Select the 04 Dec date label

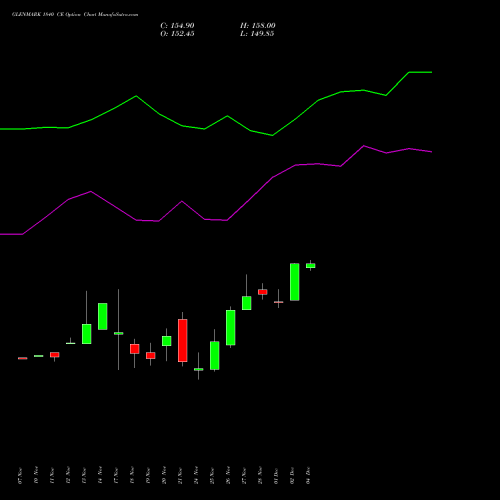pyautogui.click(x=308, y=476)
